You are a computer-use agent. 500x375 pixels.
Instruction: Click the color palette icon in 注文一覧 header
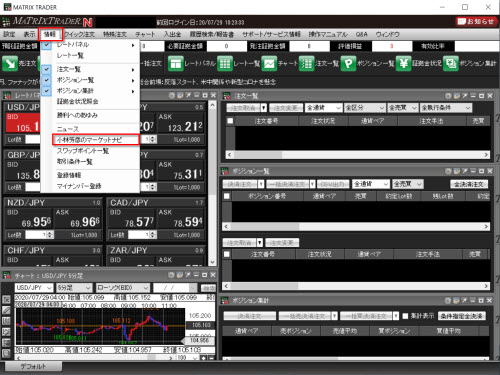457,96
